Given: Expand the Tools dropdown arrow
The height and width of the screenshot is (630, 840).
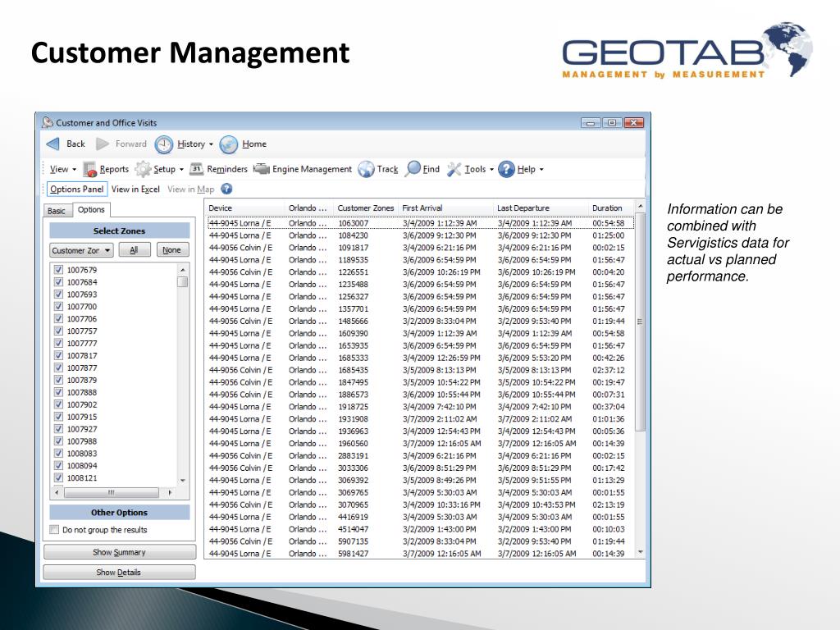Looking at the screenshot, I should pyautogui.click(x=492, y=169).
